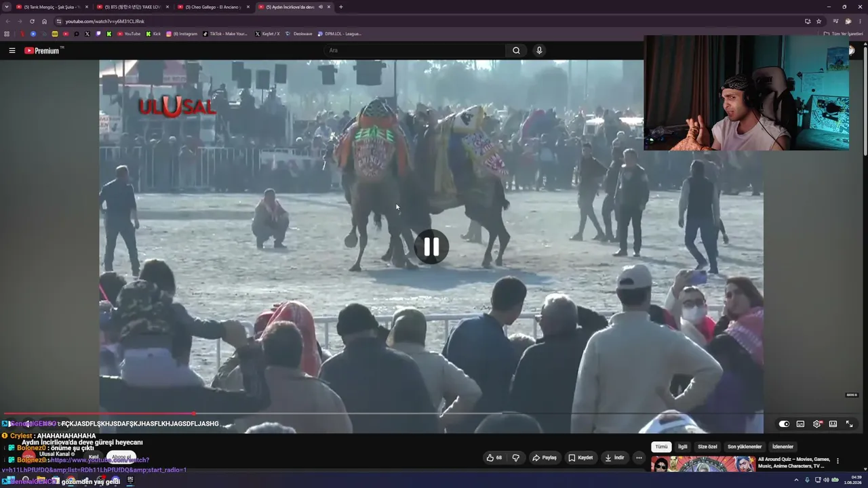This screenshot has height=488, width=868.
Task: Select the Tümü filter chip
Action: 661,447
